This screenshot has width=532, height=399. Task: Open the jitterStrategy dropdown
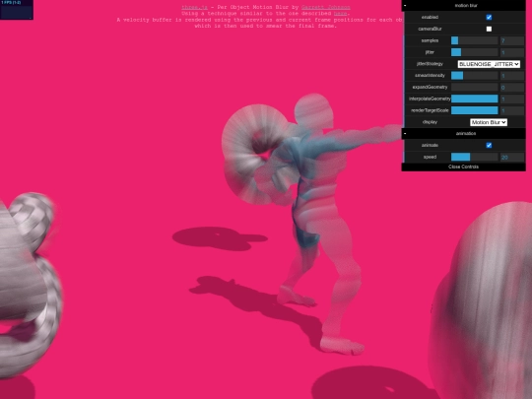point(489,64)
